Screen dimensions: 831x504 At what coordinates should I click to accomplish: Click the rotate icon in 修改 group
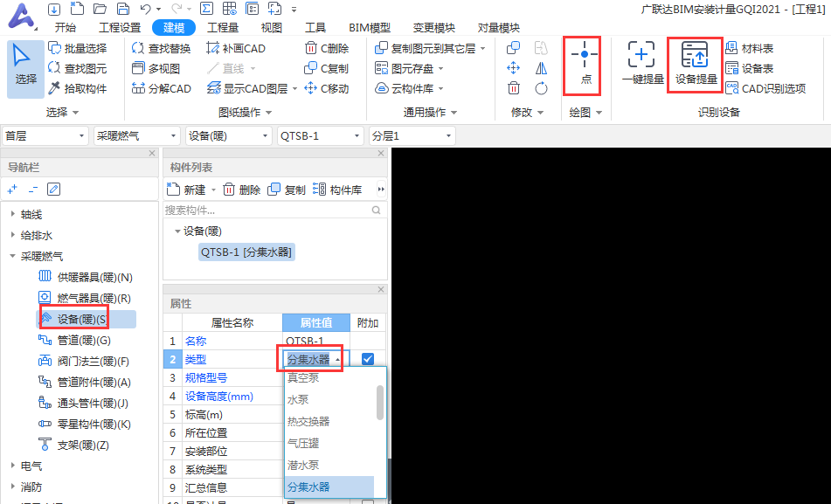point(541,88)
